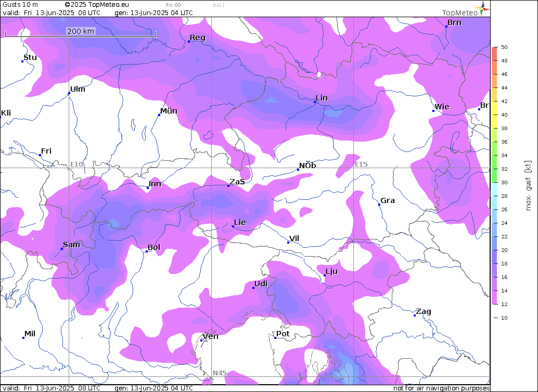
Task: Select the Pot city label
Action: [283, 334]
